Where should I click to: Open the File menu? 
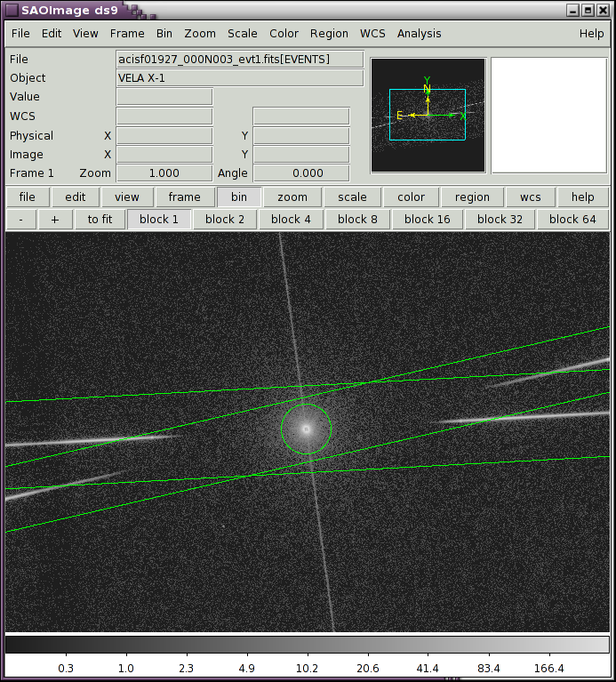20,33
